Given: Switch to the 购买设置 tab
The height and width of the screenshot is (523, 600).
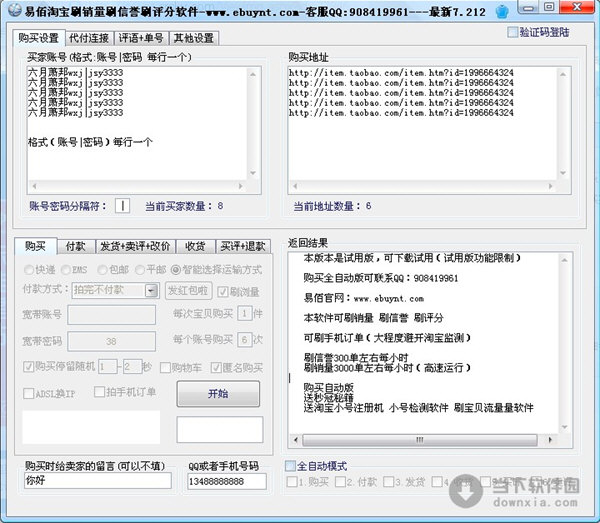Looking at the screenshot, I should [39, 38].
